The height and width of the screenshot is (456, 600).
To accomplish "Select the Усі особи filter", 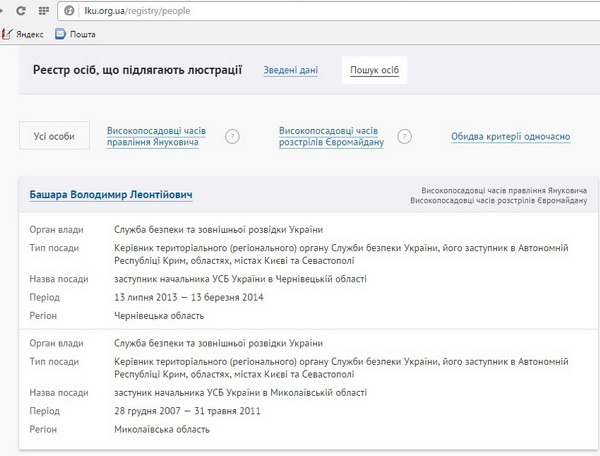I will (54, 136).
